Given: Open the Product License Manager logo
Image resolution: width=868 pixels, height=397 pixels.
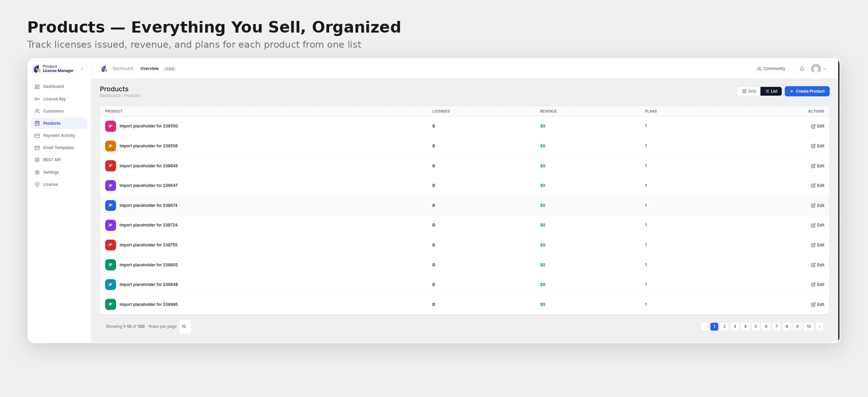Looking at the screenshot, I should tap(37, 69).
